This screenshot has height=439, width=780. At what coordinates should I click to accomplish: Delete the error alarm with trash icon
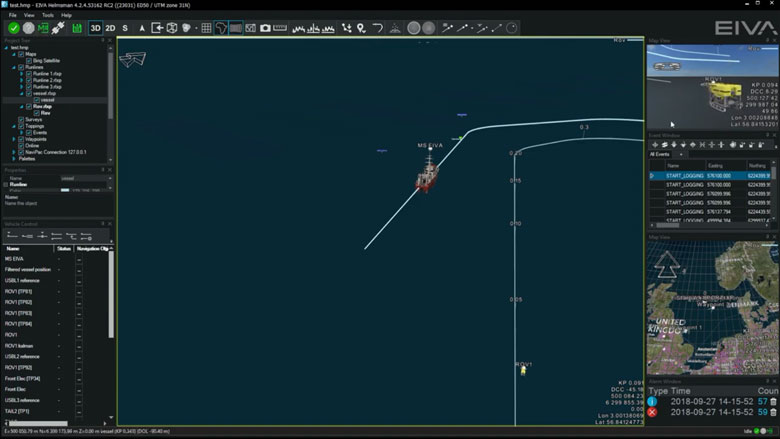[x=774, y=412]
